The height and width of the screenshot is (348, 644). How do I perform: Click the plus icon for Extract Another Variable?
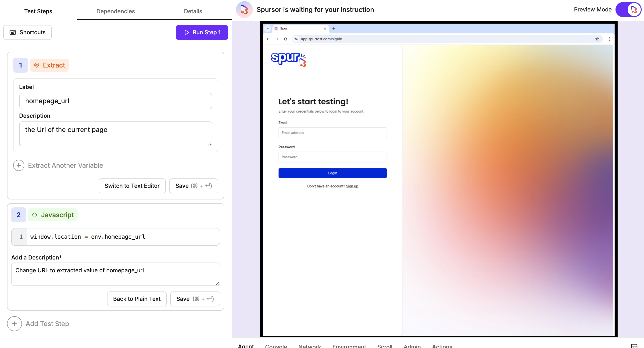tap(18, 165)
